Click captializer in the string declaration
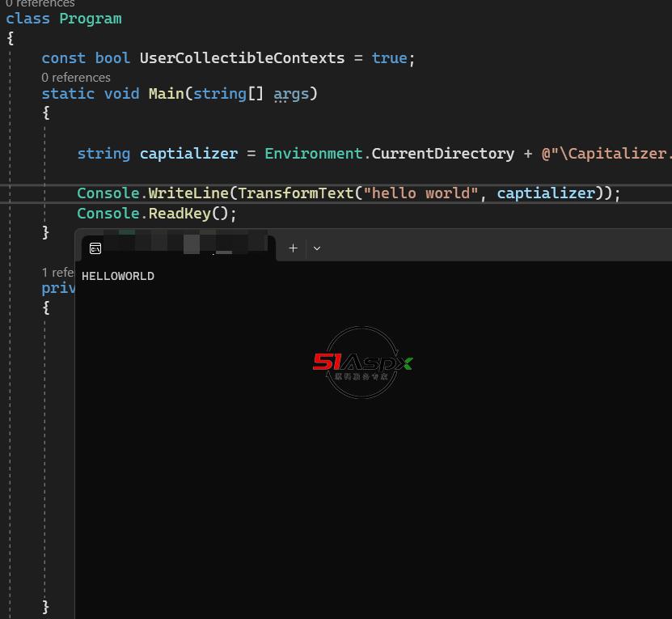672x619 pixels. tap(188, 154)
